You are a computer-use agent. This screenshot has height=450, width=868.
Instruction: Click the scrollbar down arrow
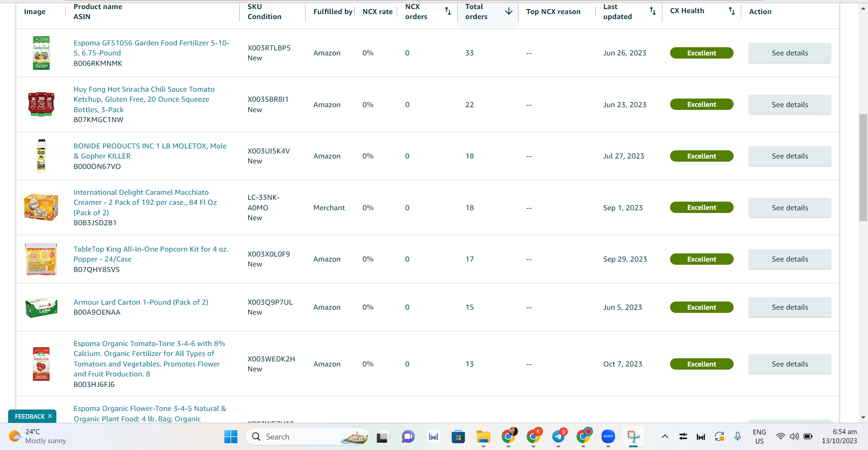863,418
